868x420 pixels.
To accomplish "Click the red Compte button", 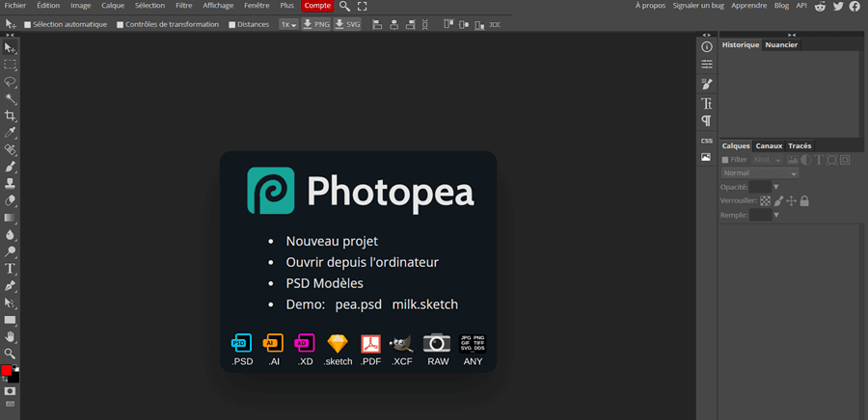I will pos(317,6).
